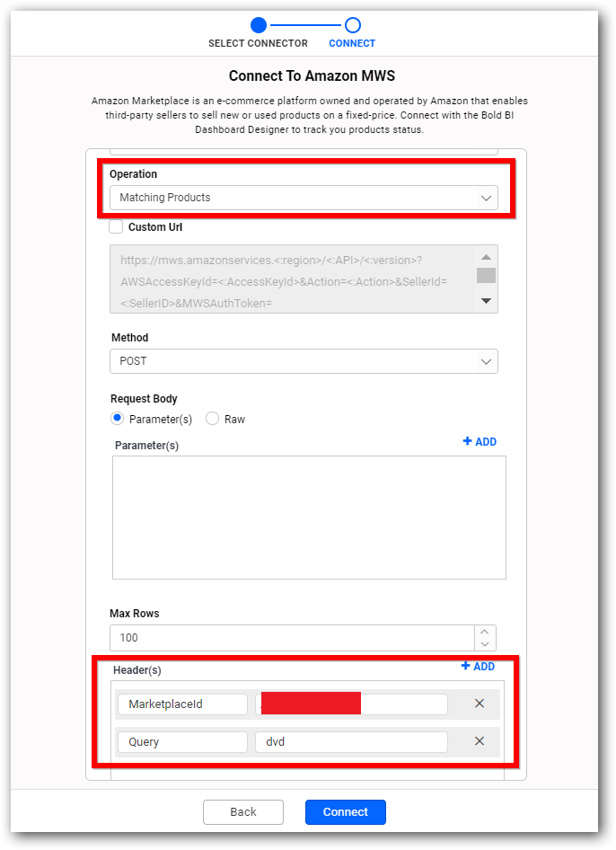Image resolution: width=616 pixels, height=850 pixels.
Task: Click inside the greyed-out URL text area
Action: click(293, 279)
